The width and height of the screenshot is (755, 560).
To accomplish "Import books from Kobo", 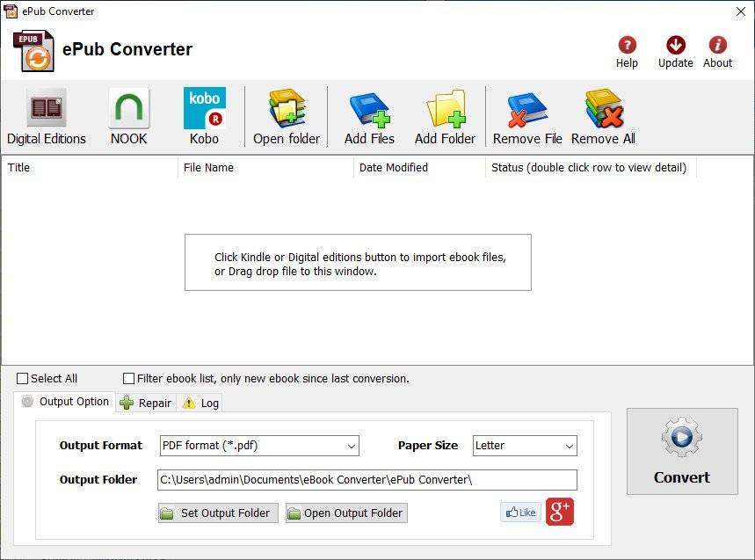I will pyautogui.click(x=204, y=117).
